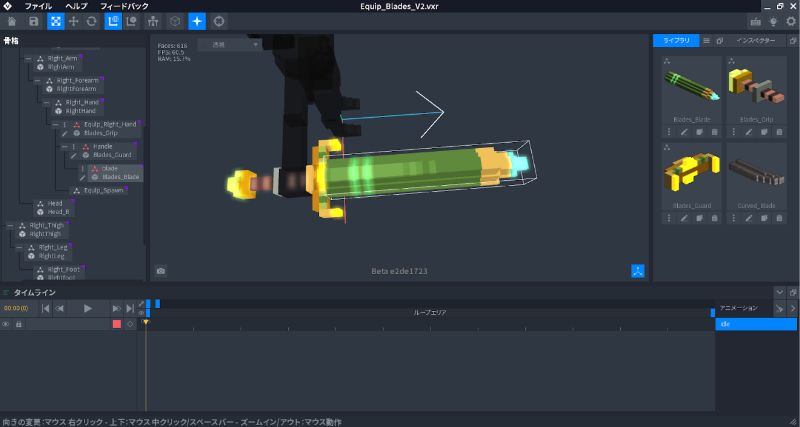The width and height of the screenshot is (800, 427).
Task: Select the rotate tool icon
Action: coord(91,21)
